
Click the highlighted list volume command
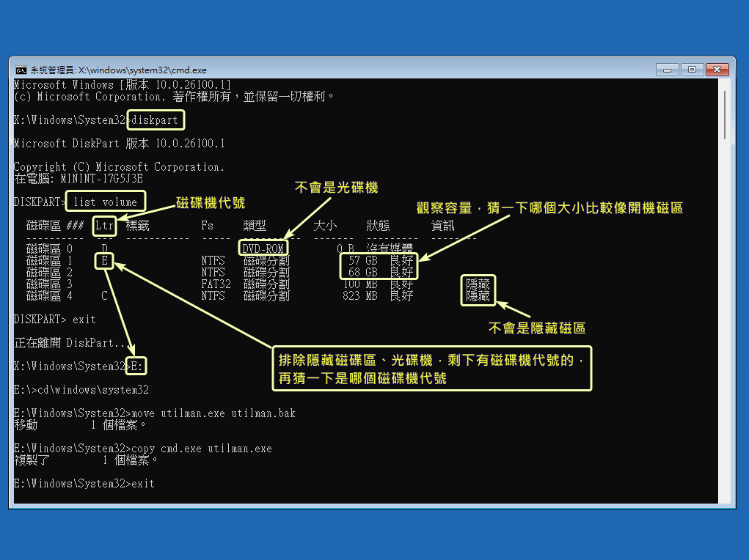[105, 202]
